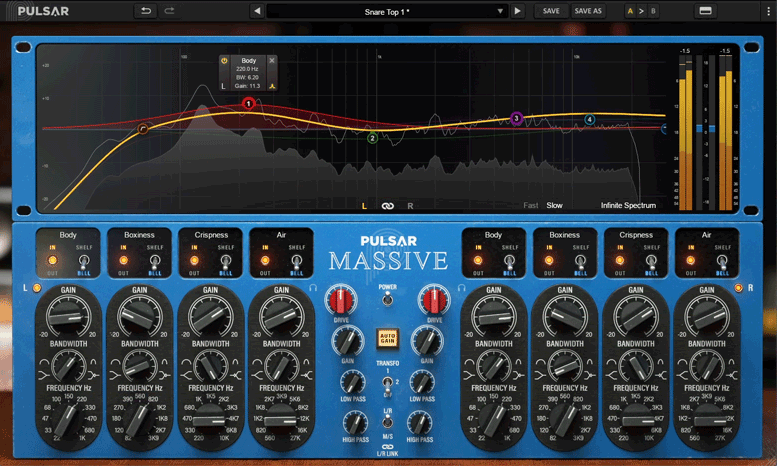Click the redo arrow in top bar

[169, 11]
